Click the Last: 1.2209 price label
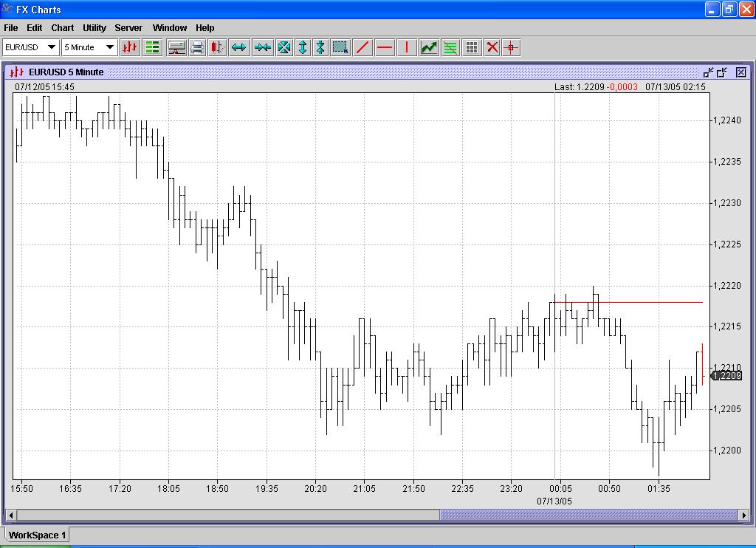 579,87
